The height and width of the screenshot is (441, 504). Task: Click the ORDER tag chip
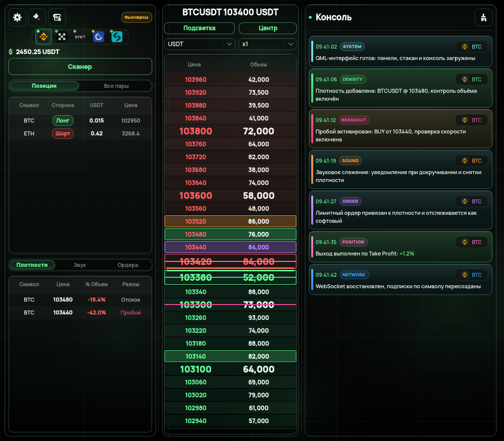tap(350, 201)
